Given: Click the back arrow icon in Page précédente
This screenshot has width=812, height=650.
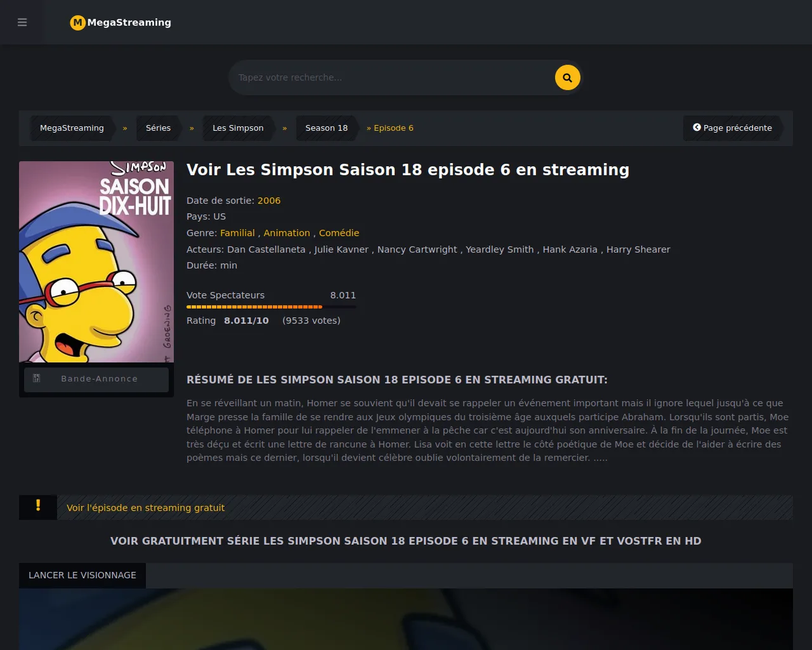Looking at the screenshot, I should point(697,128).
